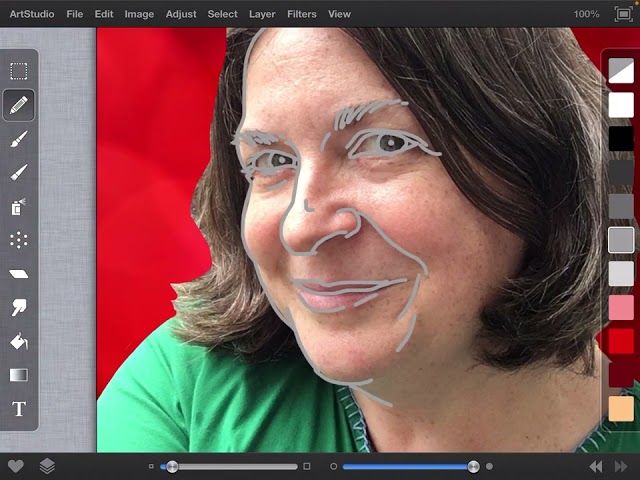The image size is (640, 480).
Task: Open the Layer menu
Action: point(262,14)
